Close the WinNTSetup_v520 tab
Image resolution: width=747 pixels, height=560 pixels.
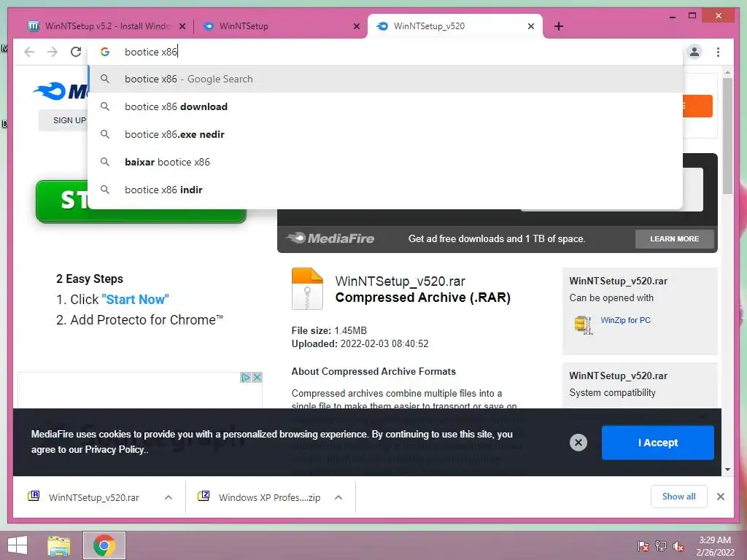point(531,26)
